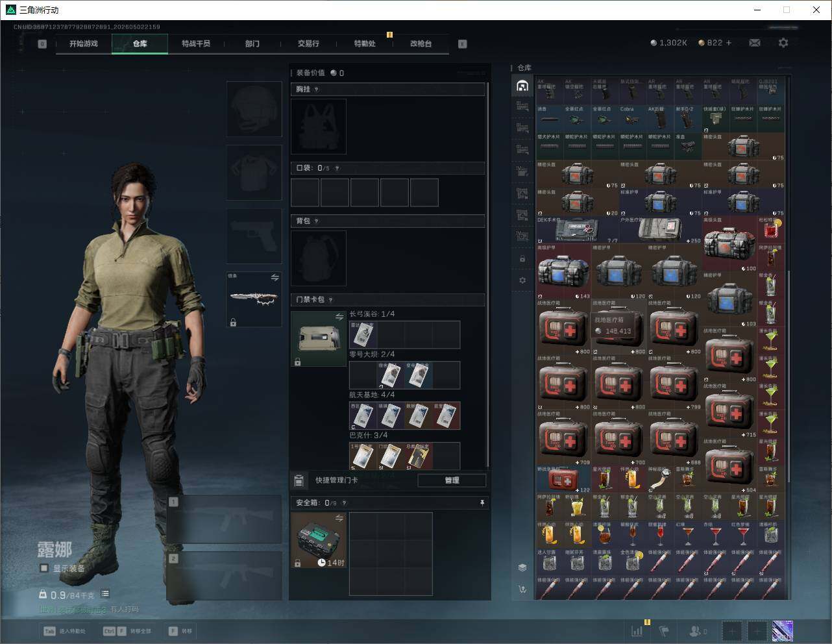Click primary weapon slot 1
This screenshot has height=644, width=832.
pos(224,519)
